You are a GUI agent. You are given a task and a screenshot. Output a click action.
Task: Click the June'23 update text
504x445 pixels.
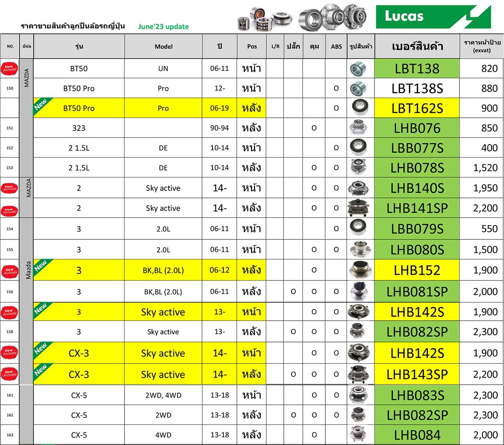[x=164, y=27]
